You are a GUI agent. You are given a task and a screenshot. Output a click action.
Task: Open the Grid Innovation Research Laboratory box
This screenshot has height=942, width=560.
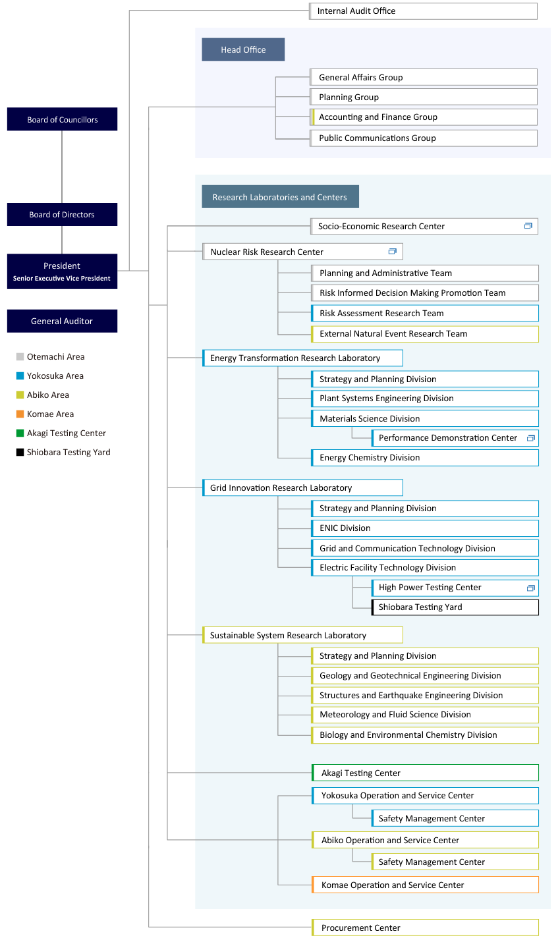(x=302, y=487)
